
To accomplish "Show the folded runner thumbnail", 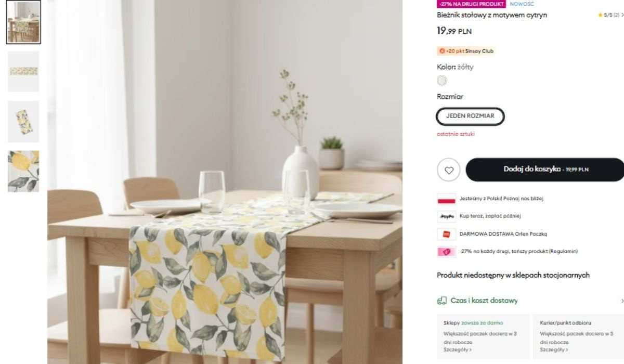I will [23, 122].
